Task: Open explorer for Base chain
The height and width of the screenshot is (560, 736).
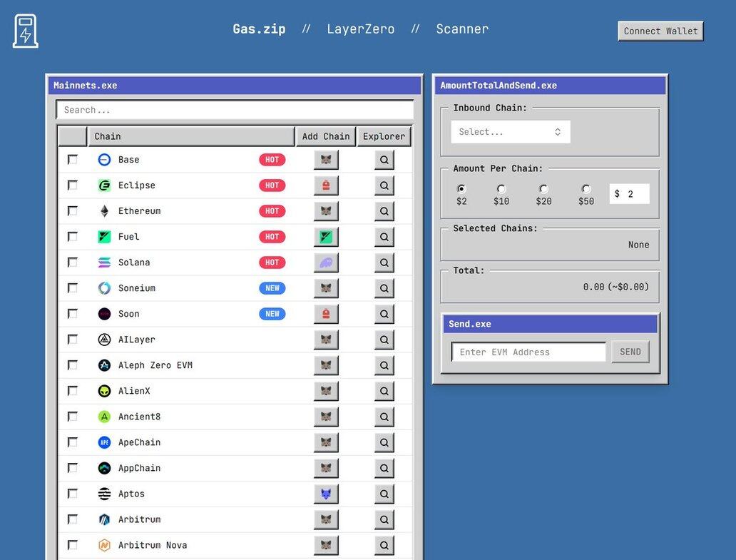Action: tap(384, 160)
